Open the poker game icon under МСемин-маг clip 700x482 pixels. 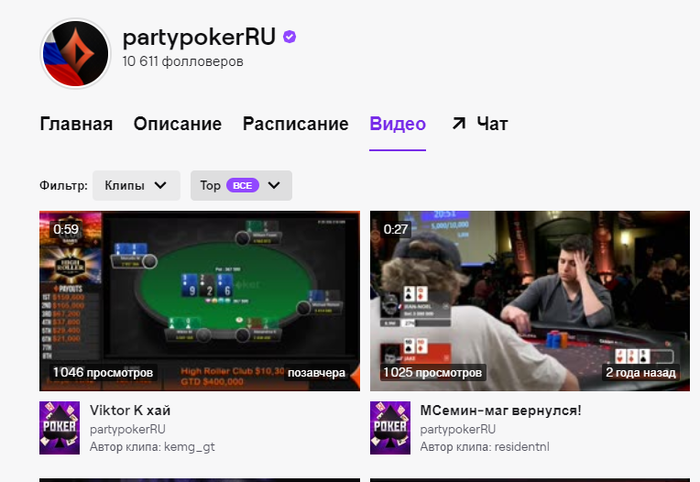[x=390, y=428]
